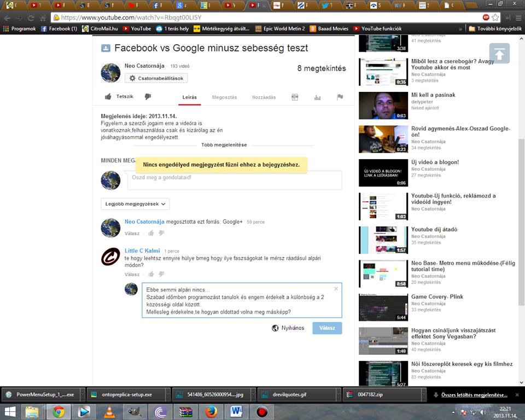Open Chrome from the taskbar

[x=59, y=412]
